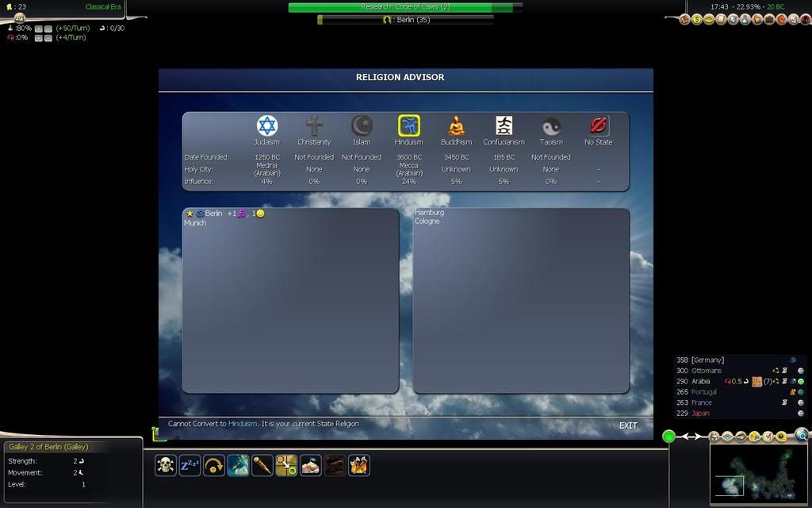Select Hamburg in the right city list
This screenshot has width=812, height=508.
click(x=429, y=213)
